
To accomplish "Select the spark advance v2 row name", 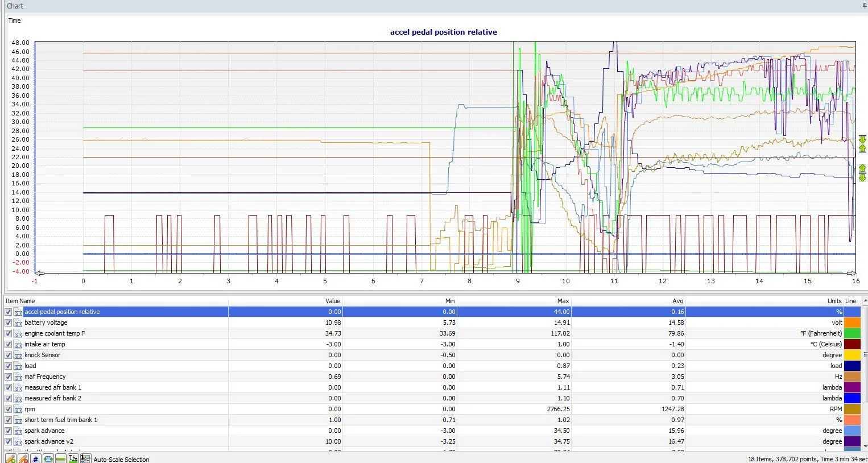I will click(49, 441).
